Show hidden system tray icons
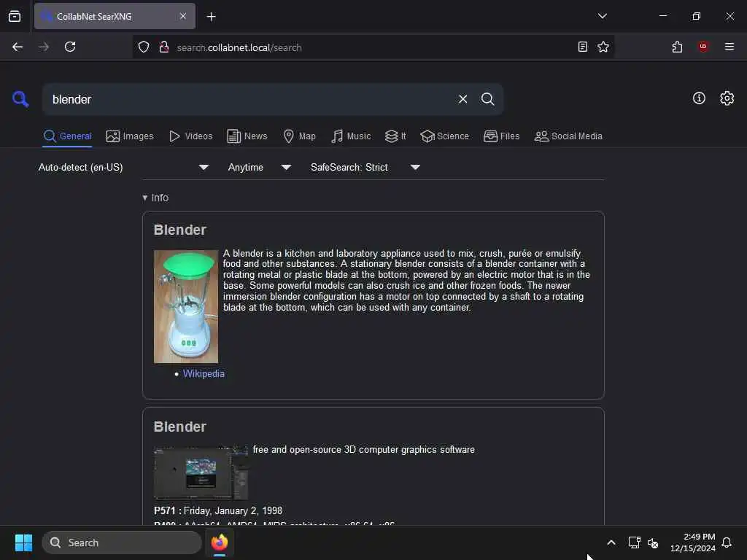Viewport: 747px width, 560px height. point(611,542)
